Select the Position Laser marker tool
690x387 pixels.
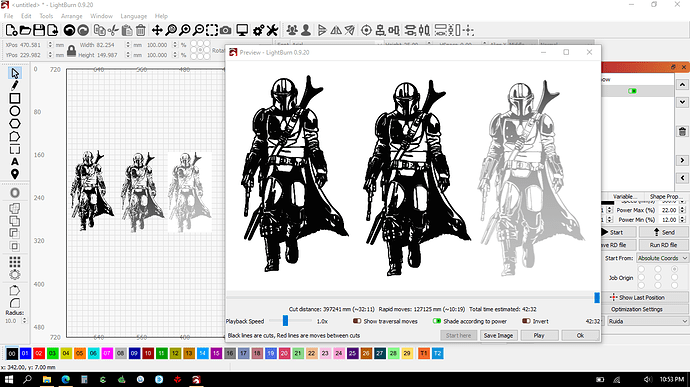pos(15,174)
